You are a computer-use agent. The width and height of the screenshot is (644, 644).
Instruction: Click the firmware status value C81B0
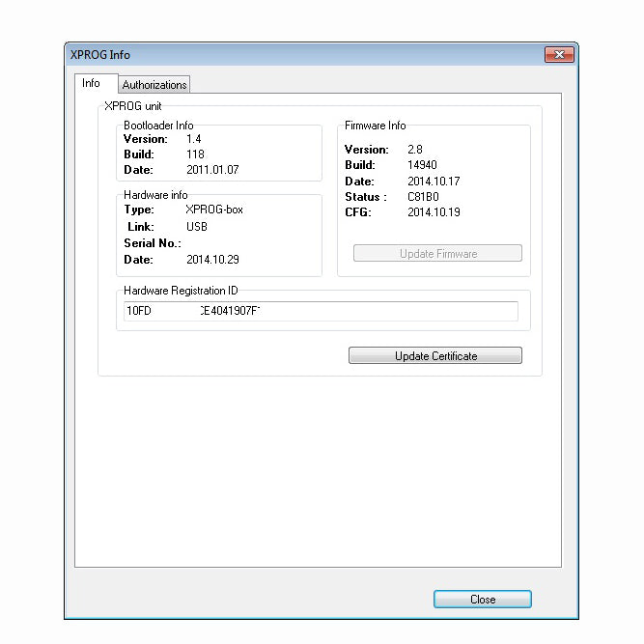coord(424,197)
